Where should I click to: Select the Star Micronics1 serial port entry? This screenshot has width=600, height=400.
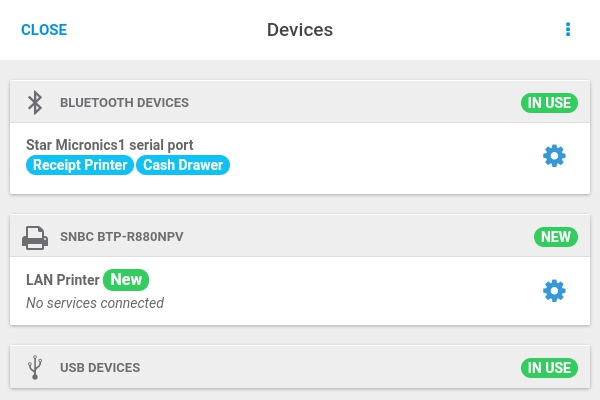tap(300, 158)
